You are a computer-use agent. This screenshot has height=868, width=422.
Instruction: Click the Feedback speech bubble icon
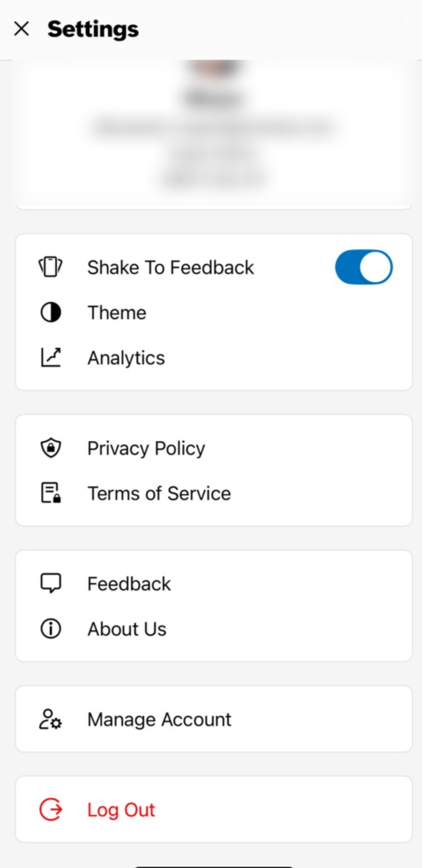(50, 584)
